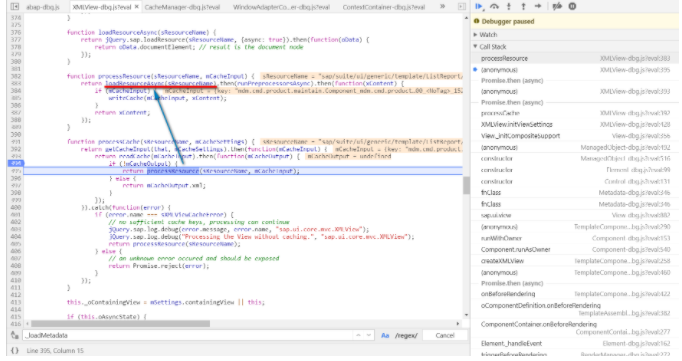Viewport: 682px width, 361px height.
Task: Show navigator sidebar icon
Action: point(15,7)
